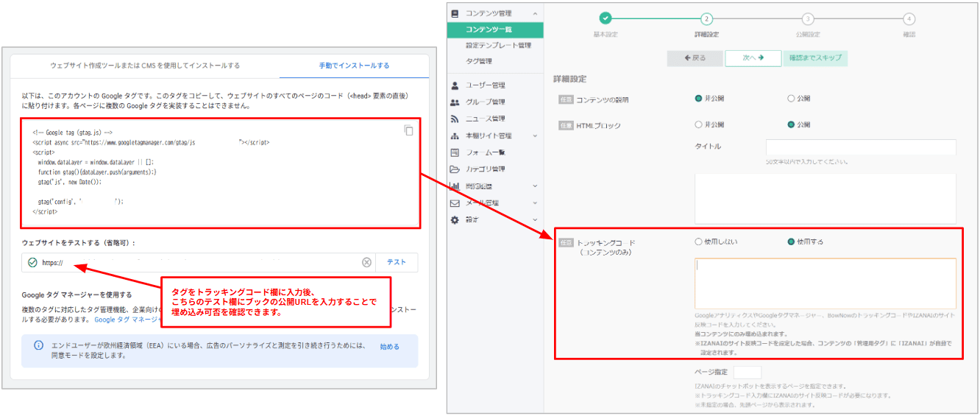This screenshot has height=416, width=980.
Task: Open the Google タグ マネージャー link
Action: tap(128, 320)
